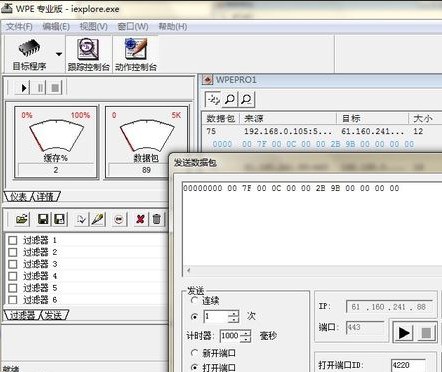This screenshot has height=372, width=442.
Task: Click the first WPEPRO1 toolbar arrows icon
Action: point(213,99)
